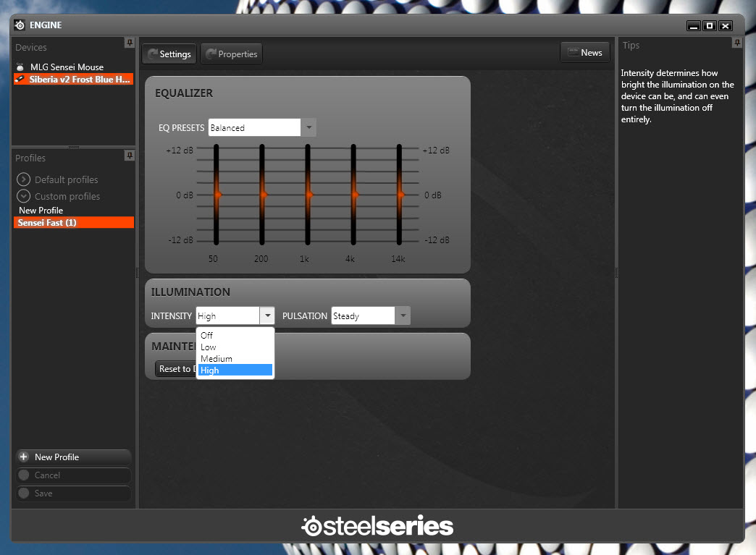Pin the Devices panel
The image size is (756, 555).
coord(130,43)
